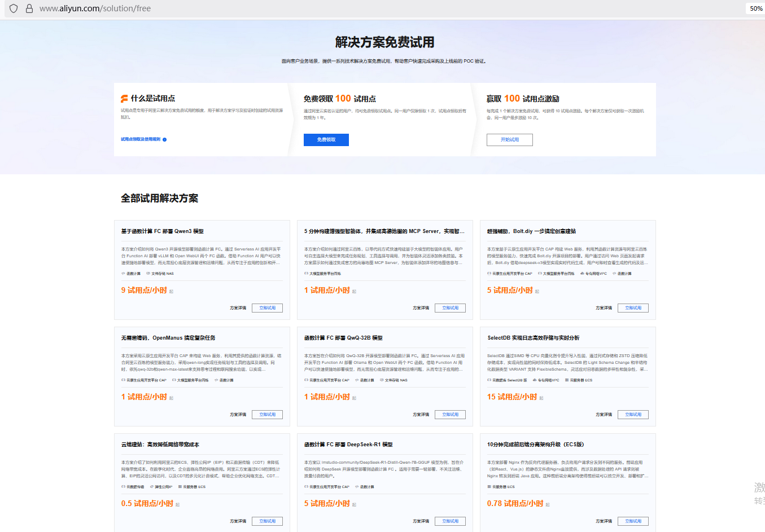Click the blue info icon after 使用规则
Viewport: 765px width, 532px height.
coord(164,139)
